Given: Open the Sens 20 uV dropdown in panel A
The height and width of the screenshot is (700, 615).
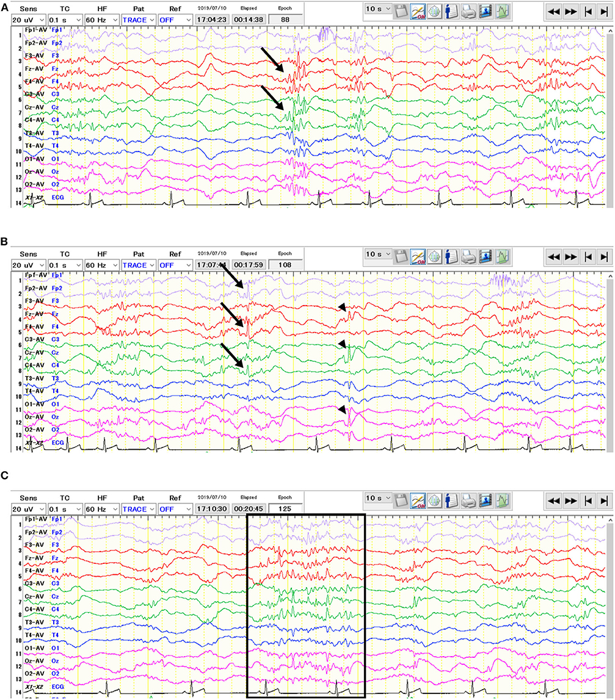Looking at the screenshot, I should click(29, 20).
